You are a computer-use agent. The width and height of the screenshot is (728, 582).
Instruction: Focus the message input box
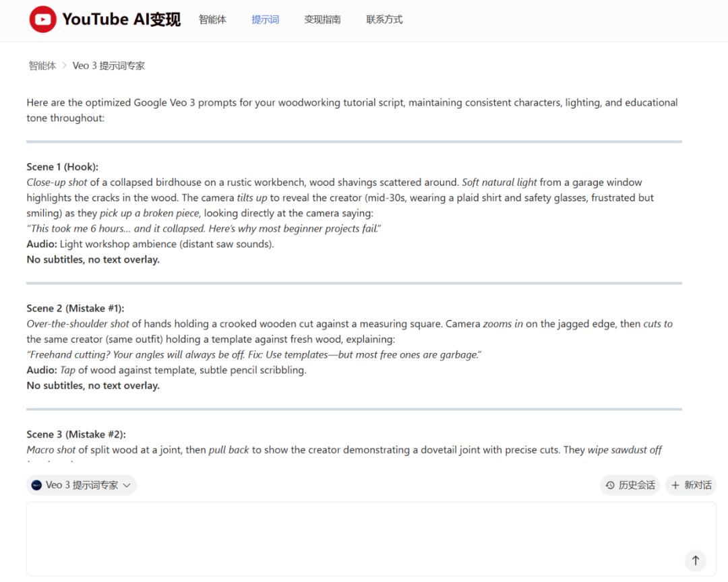pos(351,538)
